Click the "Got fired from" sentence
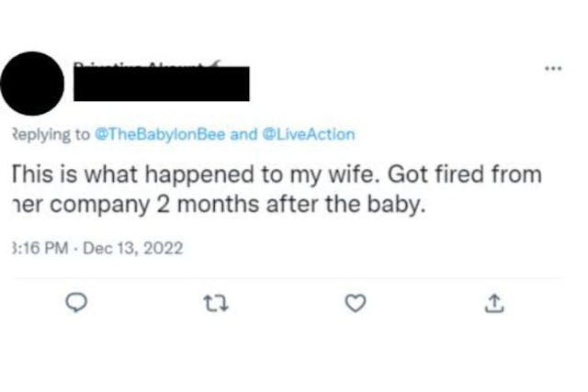Screen dimensions: 588x392 475,174
